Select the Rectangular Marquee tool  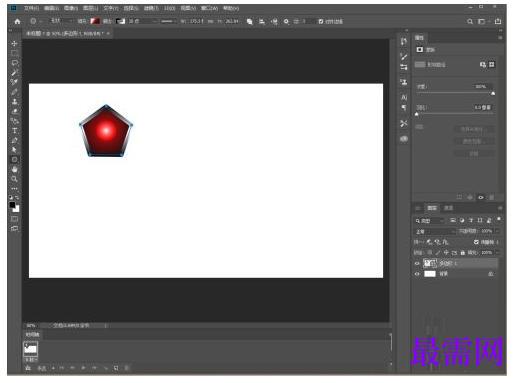click(x=14, y=53)
